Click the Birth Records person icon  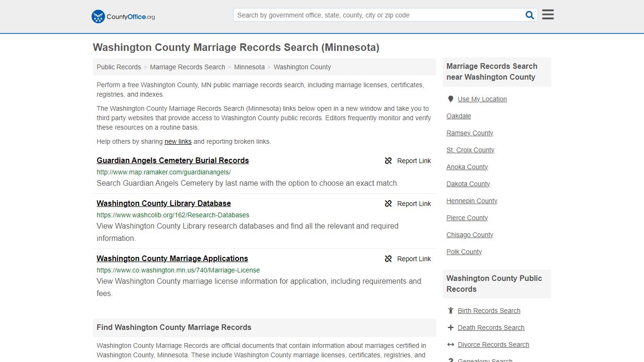tap(450, 311)
